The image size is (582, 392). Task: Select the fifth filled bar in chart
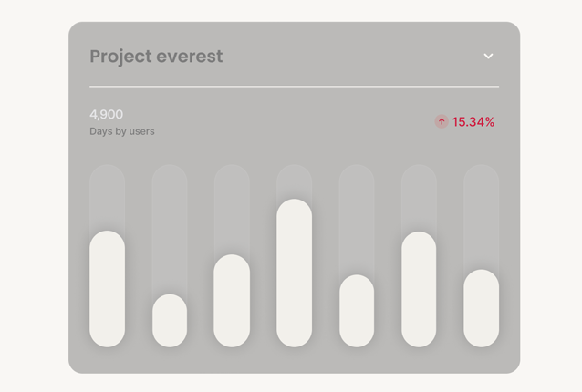click(x=357, y=311)
